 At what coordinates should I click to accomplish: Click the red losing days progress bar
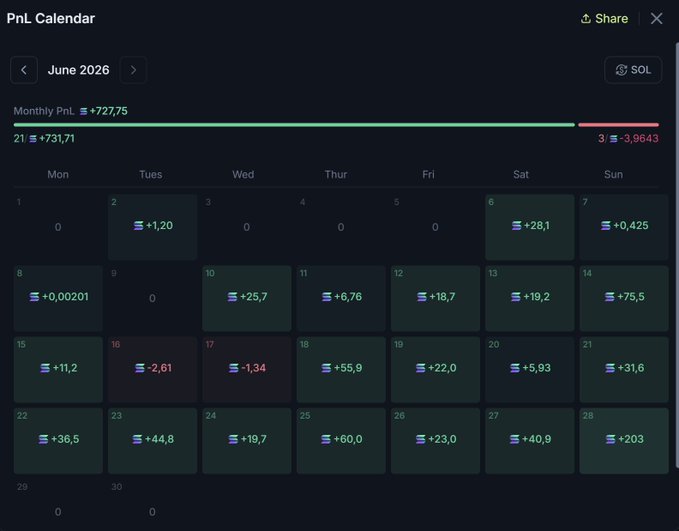[x=618, y=125]
